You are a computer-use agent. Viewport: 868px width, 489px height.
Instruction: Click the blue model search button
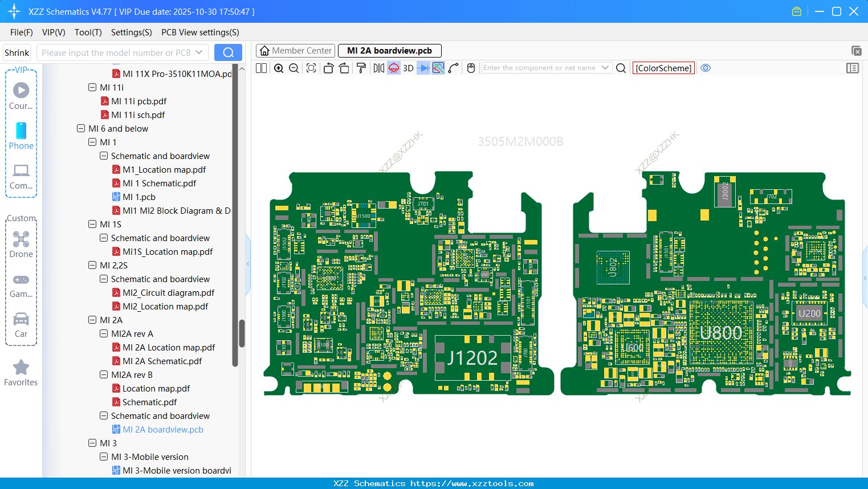pos(228,53)
